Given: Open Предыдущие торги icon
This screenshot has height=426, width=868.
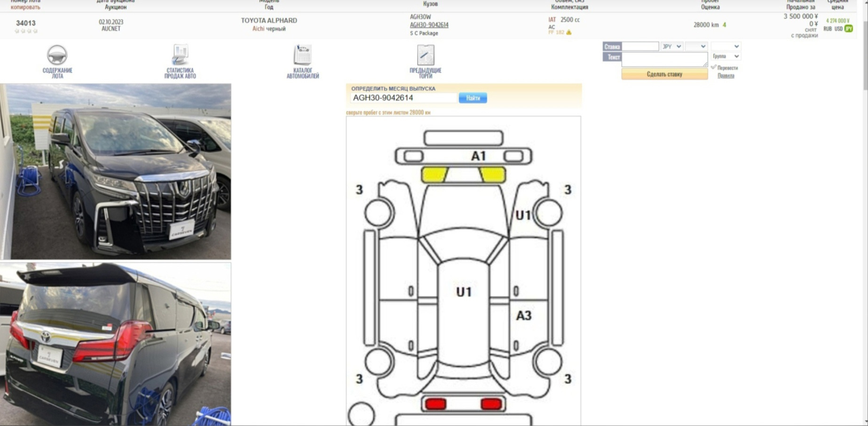Looking at the screenshot, I should click(x=426, y=55).
